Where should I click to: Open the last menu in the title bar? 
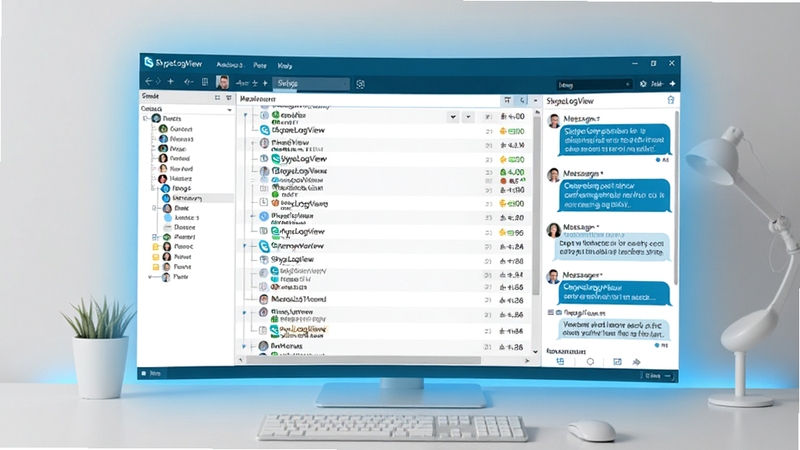[285, 66]
